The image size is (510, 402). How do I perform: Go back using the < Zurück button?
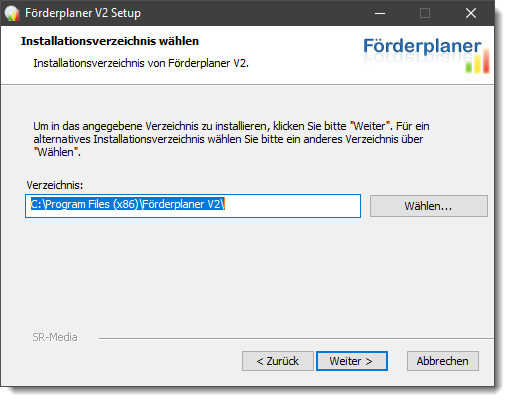pos(278,361)
